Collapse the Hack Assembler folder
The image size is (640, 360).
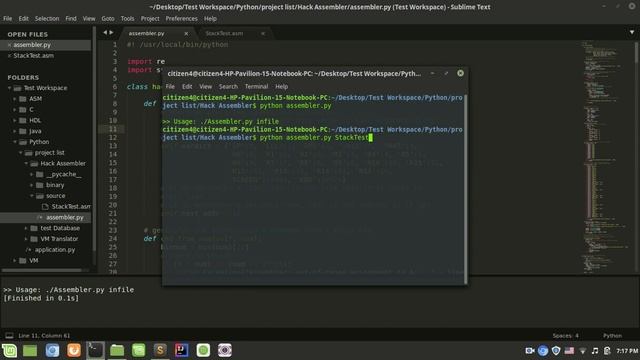click(x=26, y=163)
